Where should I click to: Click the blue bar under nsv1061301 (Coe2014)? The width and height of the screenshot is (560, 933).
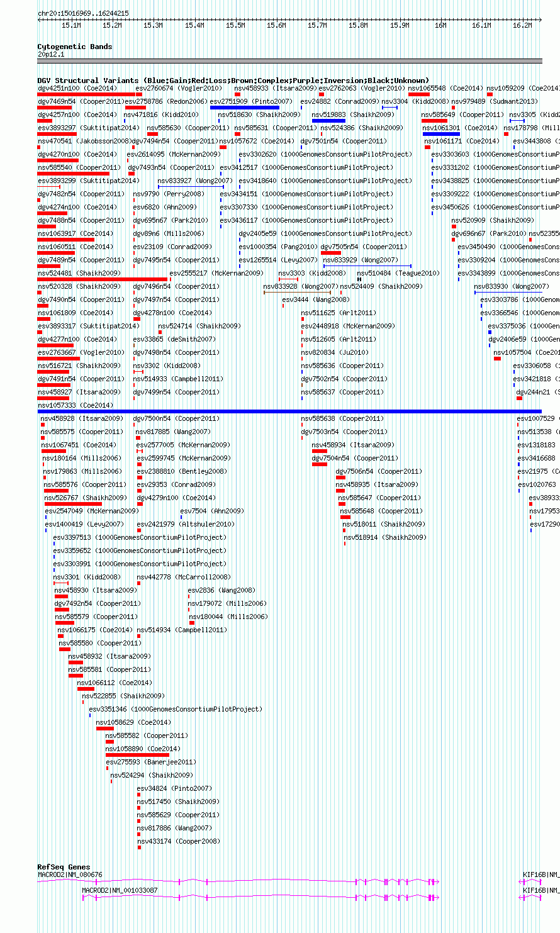coord(441,134)
